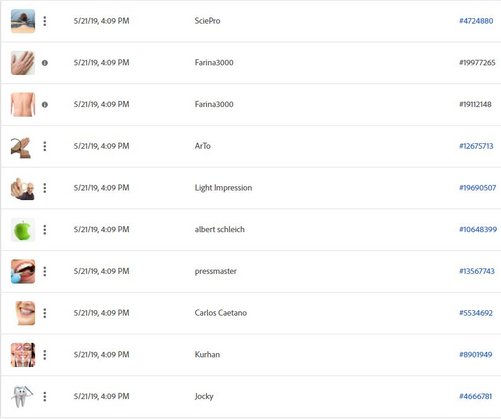The height and width of the screenshot is (419, 501).
Task: Click the green apple thumbnail
Action: (x=23, y=230)
